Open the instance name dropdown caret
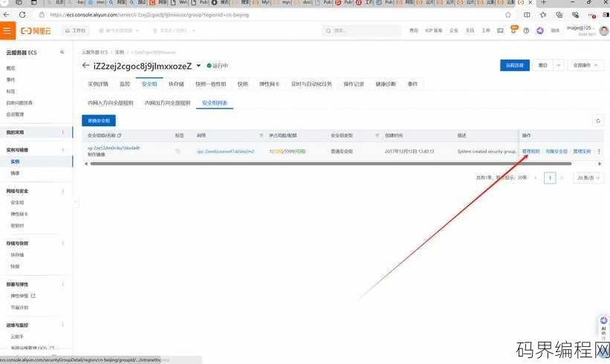The width and height of the screenshot is (610, 364). point(198,65)
